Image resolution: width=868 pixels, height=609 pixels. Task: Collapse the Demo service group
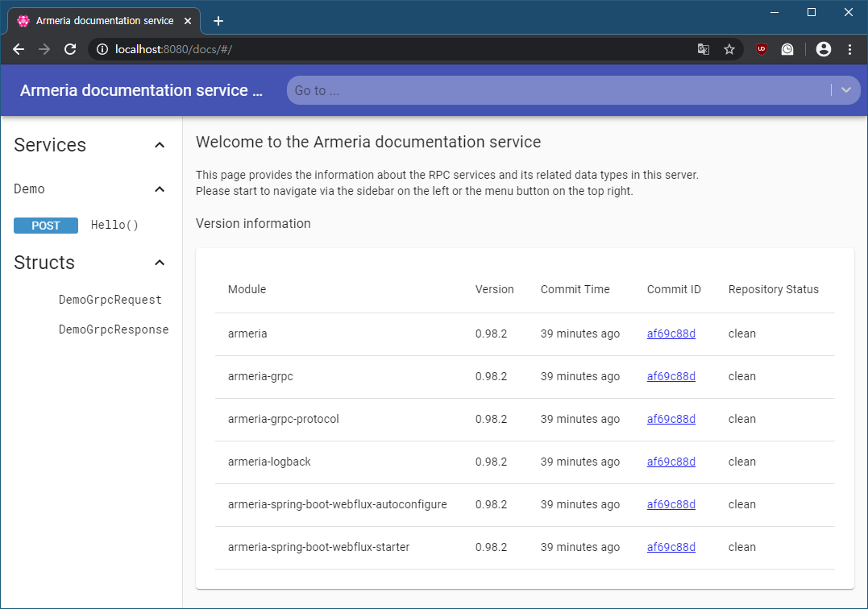pos(160,189)
